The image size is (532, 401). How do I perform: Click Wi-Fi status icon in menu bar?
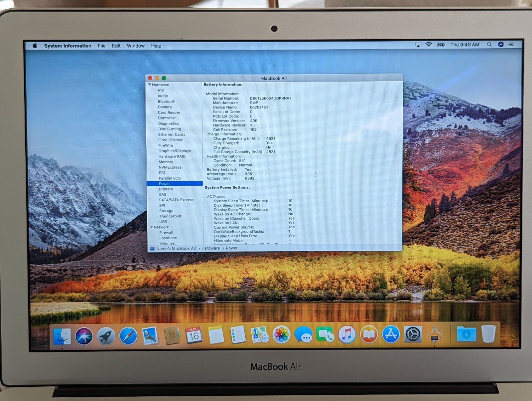(x=429, y=45)
